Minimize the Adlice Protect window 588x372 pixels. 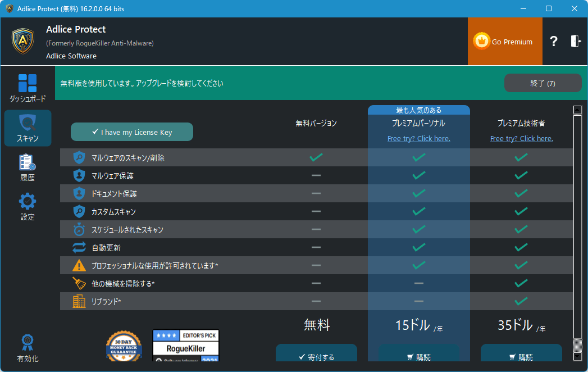523,8
